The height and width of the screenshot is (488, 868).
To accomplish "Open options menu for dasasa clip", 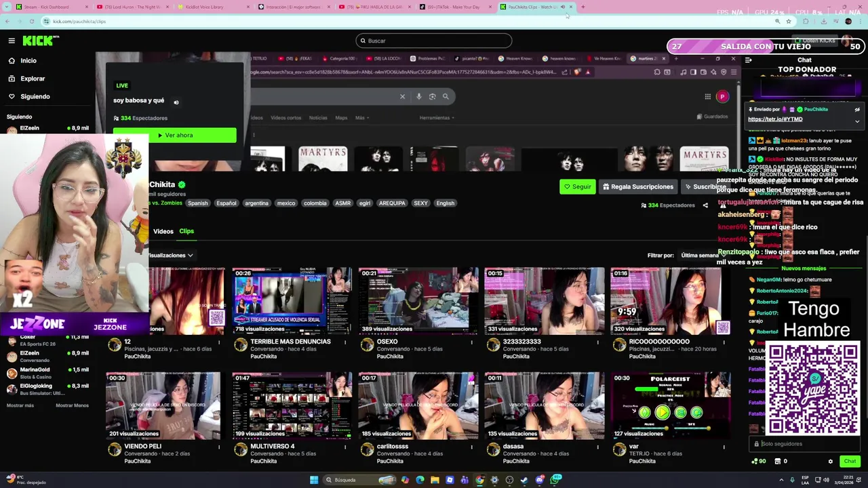I will point(597,447).
